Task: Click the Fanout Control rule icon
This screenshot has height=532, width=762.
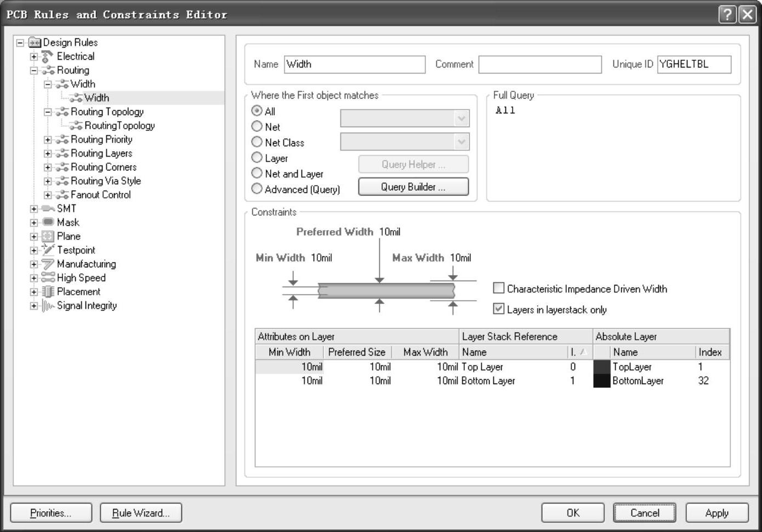Action: point(62,195)
